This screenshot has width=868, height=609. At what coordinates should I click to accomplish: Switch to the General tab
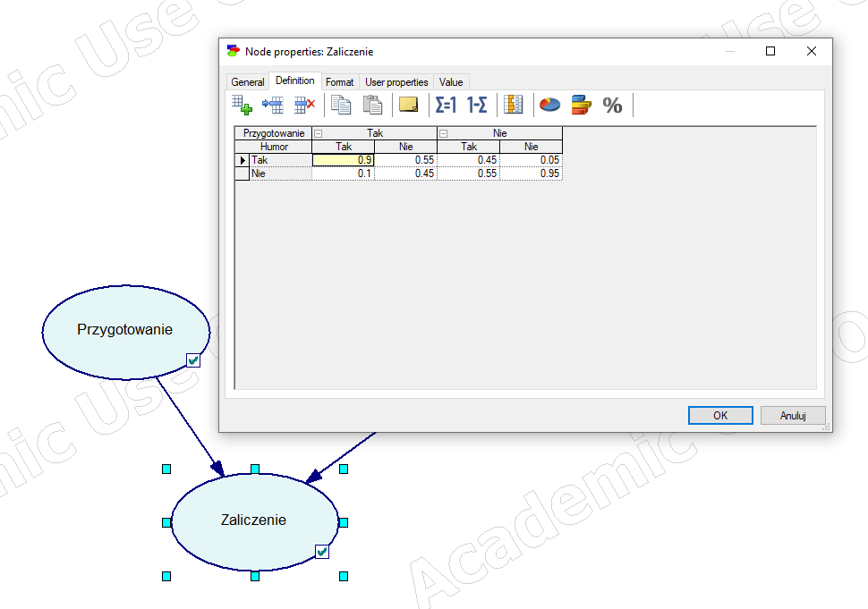tap(248, 82)
